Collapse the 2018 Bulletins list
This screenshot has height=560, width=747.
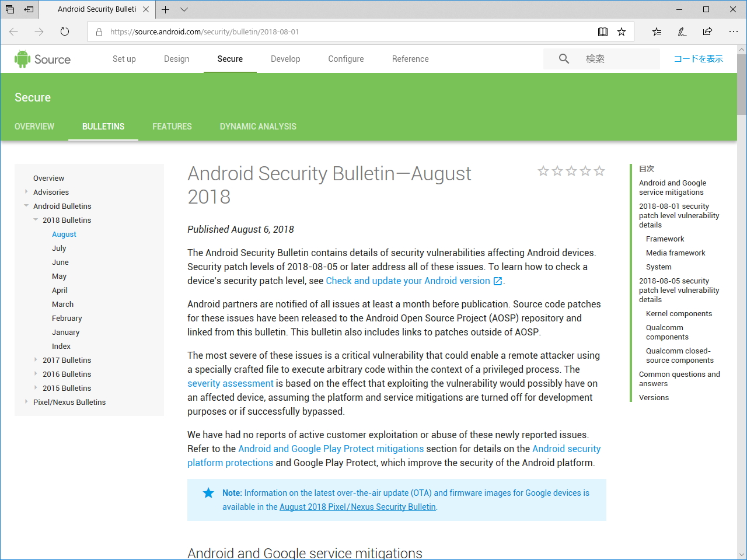coord(36,220)
